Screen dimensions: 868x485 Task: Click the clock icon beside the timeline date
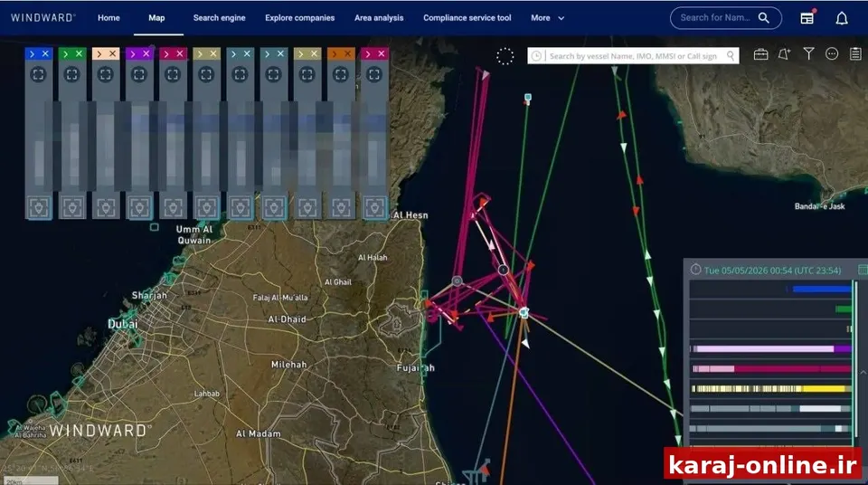(695, 270)
